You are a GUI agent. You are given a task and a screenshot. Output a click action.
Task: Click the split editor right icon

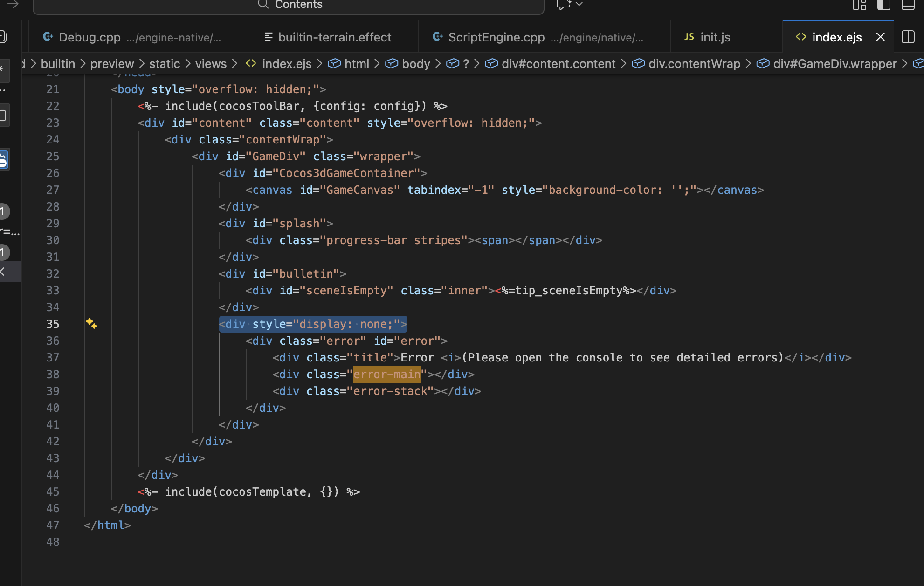tap(908, 37)
